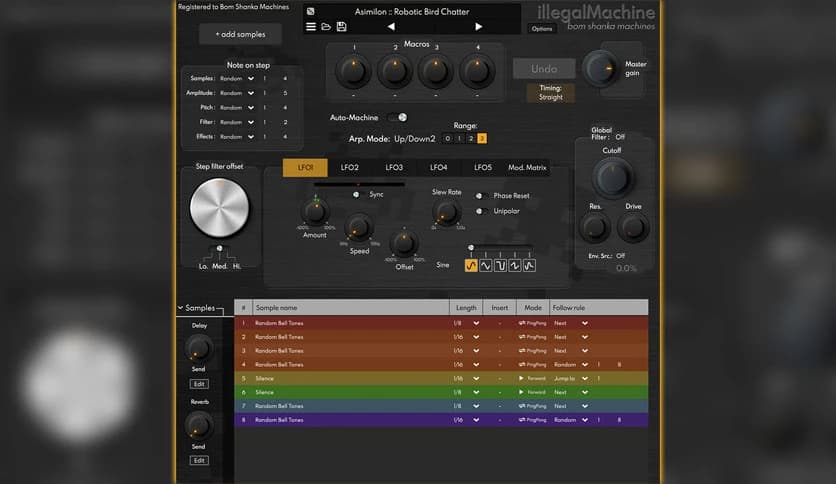Click the Timing: Straight button
The image size is (836, 484).
point(551,93)
